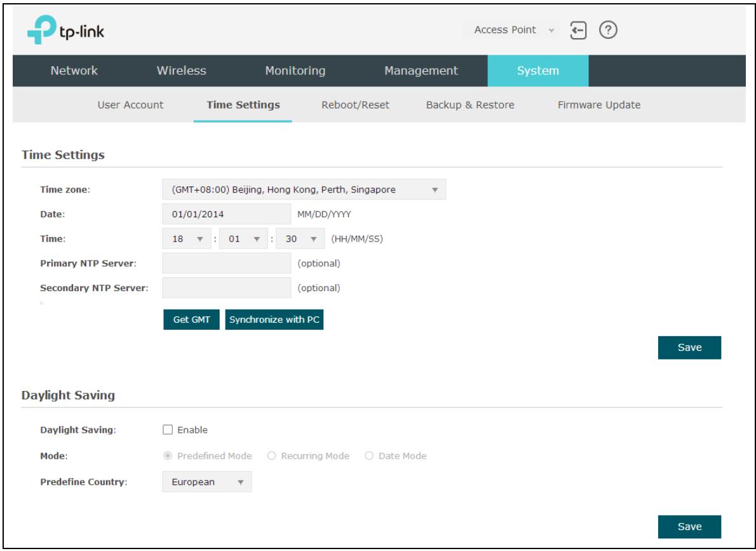Open the seconds dropdown showing 30

(300, 239)
